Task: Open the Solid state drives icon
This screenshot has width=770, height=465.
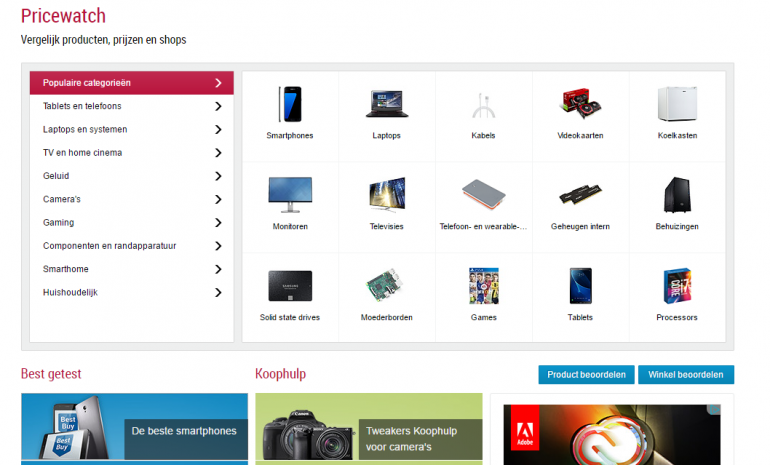Action: tap(290, 286)
